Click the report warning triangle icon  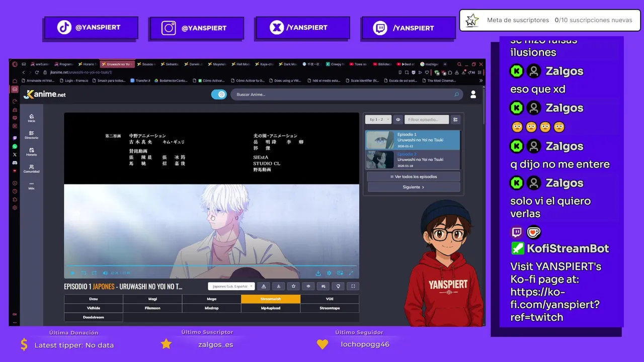(263, 286)
